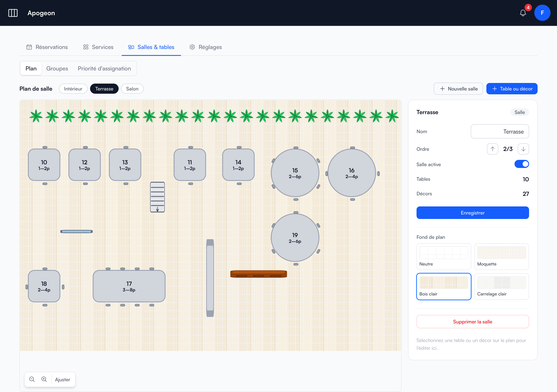Image resolution: width=557 pixels, height=392 pixels.
Task: Choose Moquette floor background
Action: [x=502, y=257]
